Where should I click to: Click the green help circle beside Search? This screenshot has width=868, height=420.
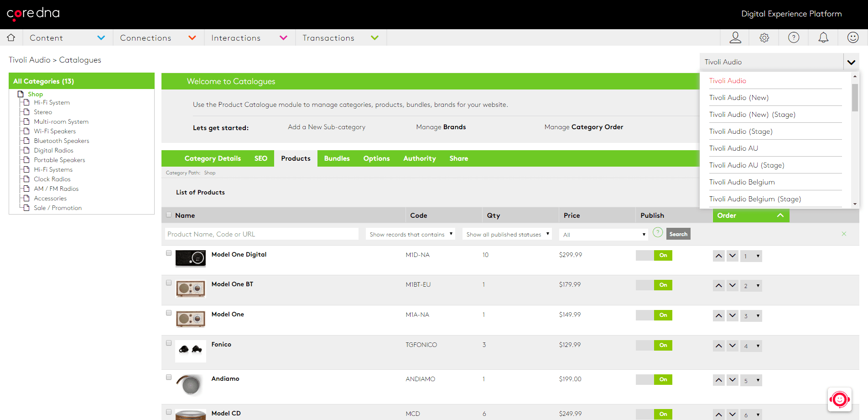657,232
